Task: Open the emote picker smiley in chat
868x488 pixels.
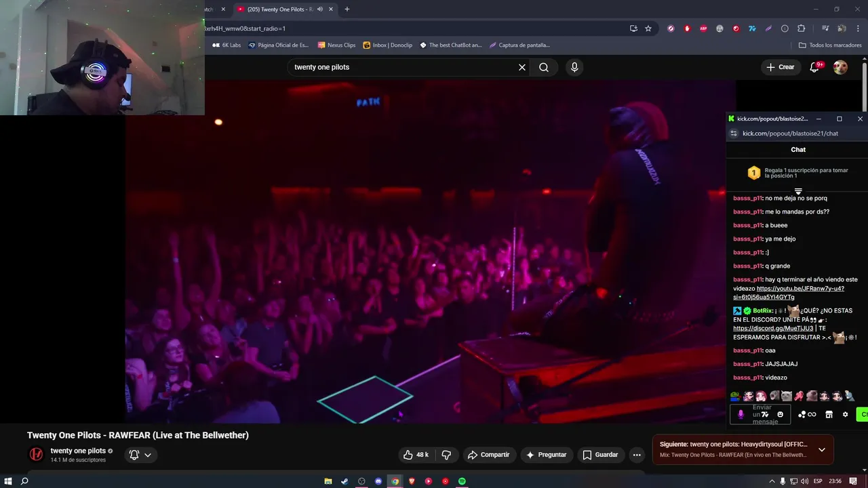Action: tap(781, 414)
